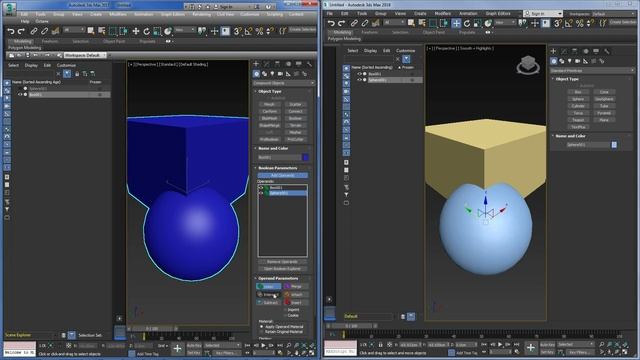Click Redo in the right 3ds Max window
This screenshot has height=360, width=640.
(342, 23)
